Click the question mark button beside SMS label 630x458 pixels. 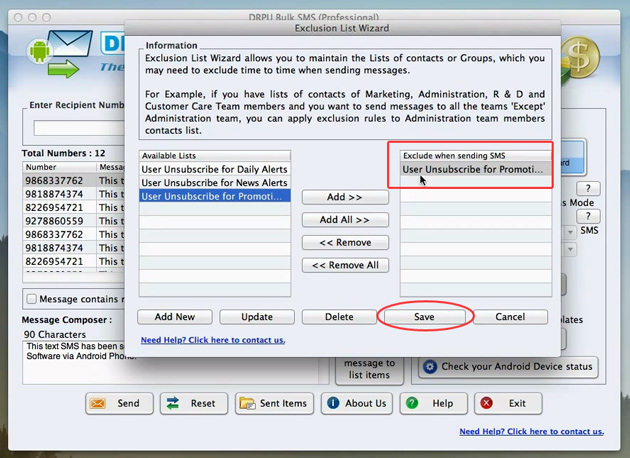(588, 216)
